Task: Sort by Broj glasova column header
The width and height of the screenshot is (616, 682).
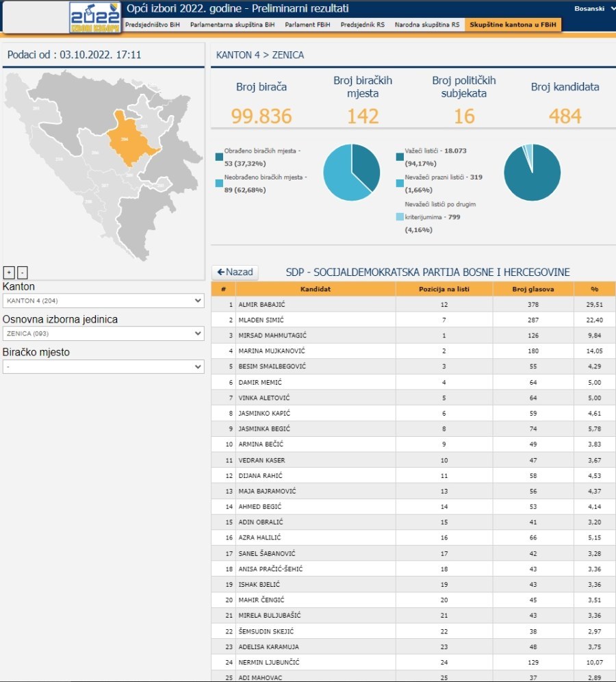Action: [533, 289]
